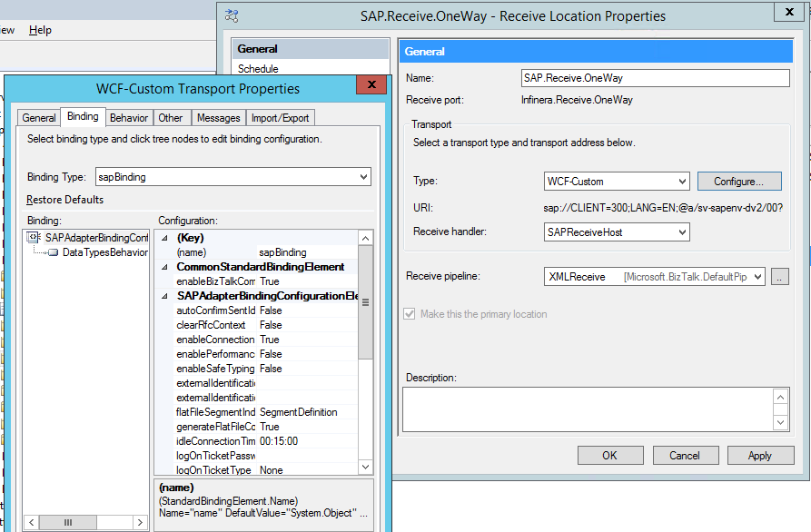This screenshot has height=532, width=811.
Task: Select the Binding tab
Action: click(x=83, y=116)
